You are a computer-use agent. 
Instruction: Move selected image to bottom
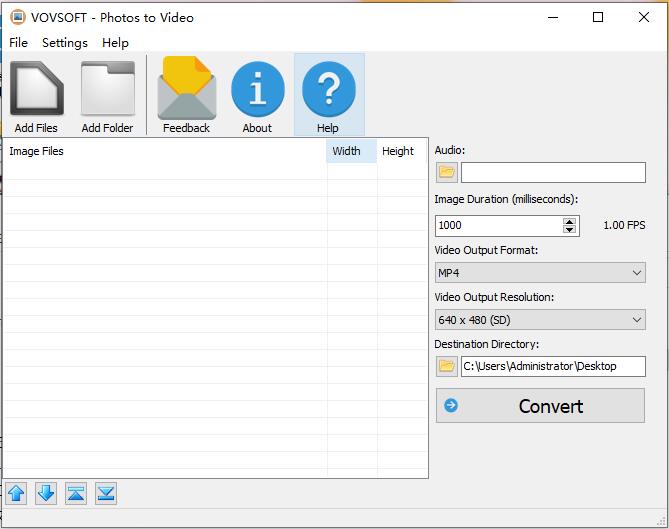(106, 494)
